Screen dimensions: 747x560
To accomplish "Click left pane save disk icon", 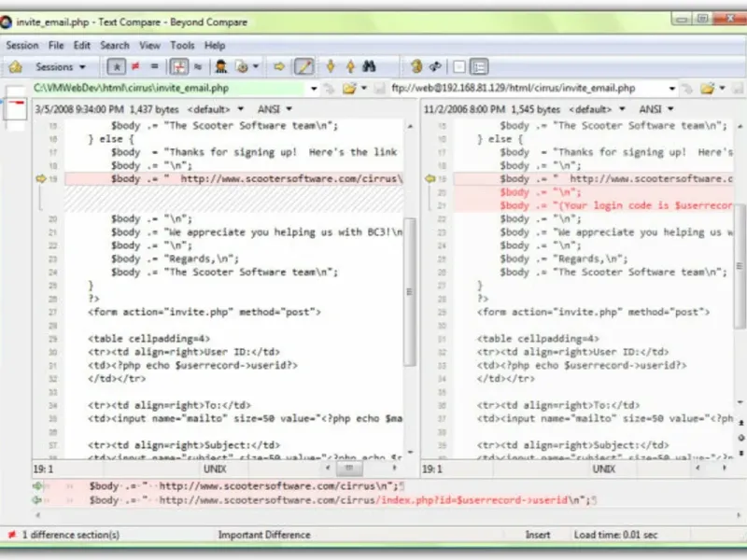I will [380, 88].
